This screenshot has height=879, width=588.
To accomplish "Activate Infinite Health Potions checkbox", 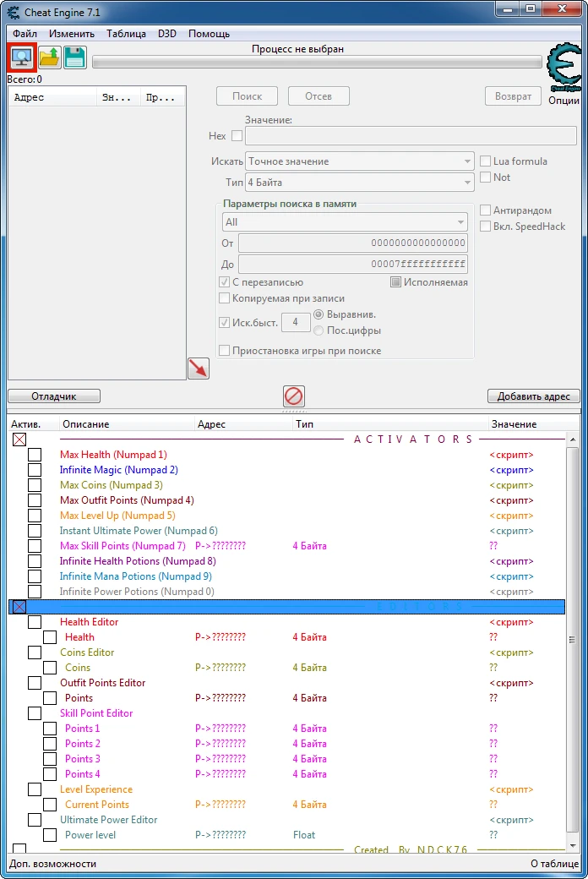I will click(35, 561).
